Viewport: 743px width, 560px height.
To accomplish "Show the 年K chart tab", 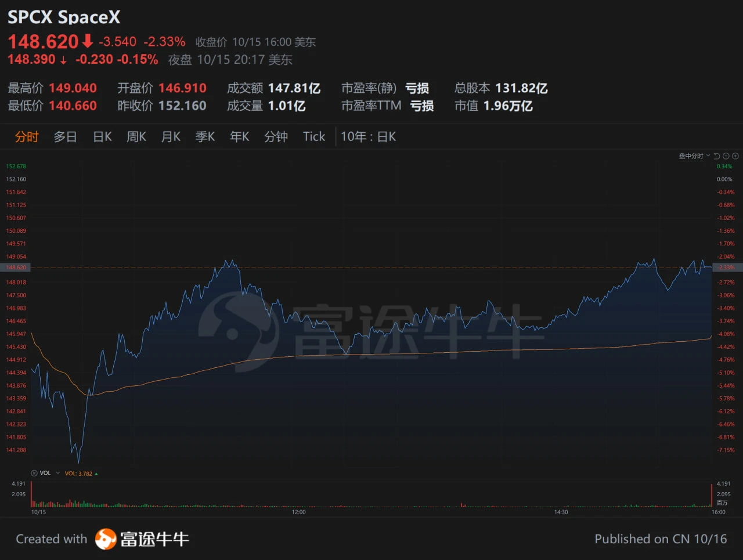I will 239,137.
